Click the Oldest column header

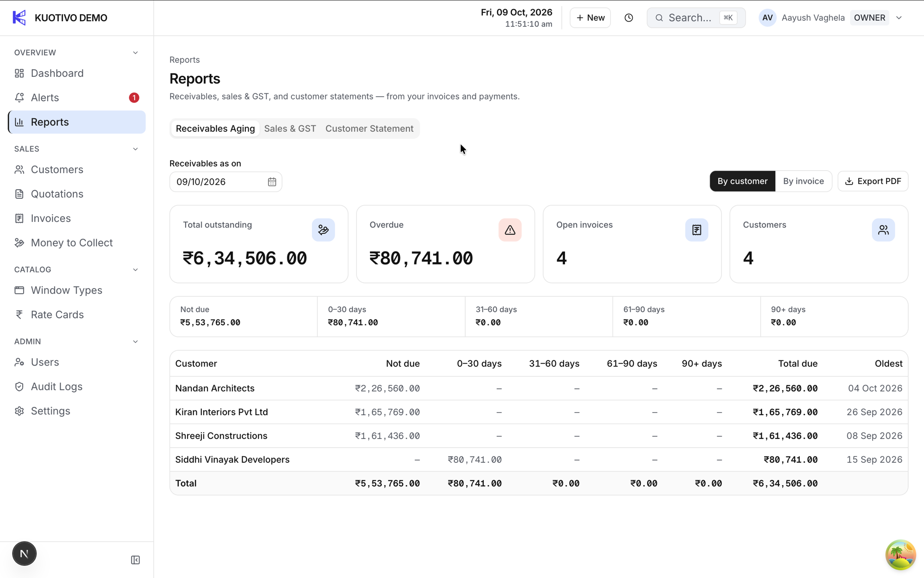[888, 364]
